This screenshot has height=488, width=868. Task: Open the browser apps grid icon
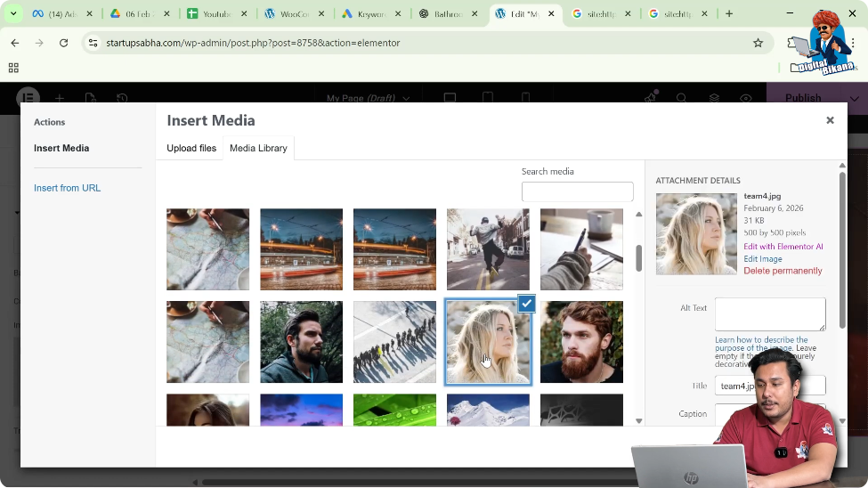click(13, 68)
